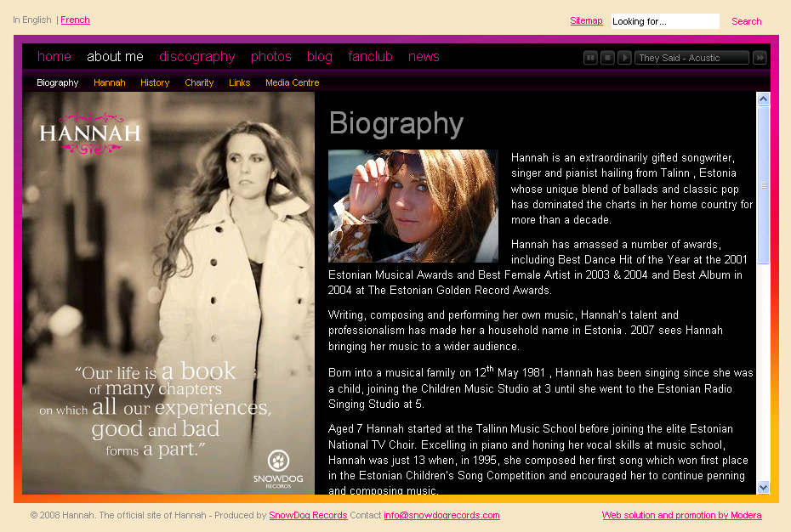Click the Search button
Screen dimensions: 791x532
pyautogui.click(x=747, y=21)
